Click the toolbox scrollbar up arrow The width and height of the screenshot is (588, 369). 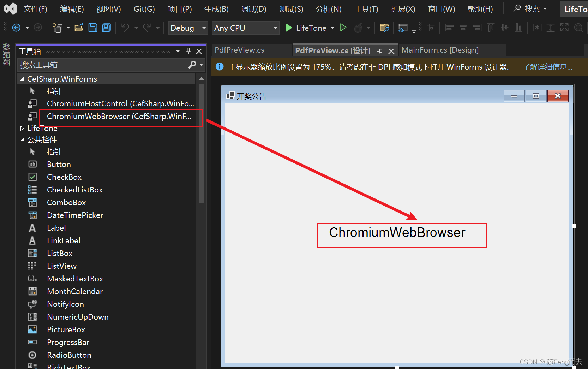click(x=201, y=78)
